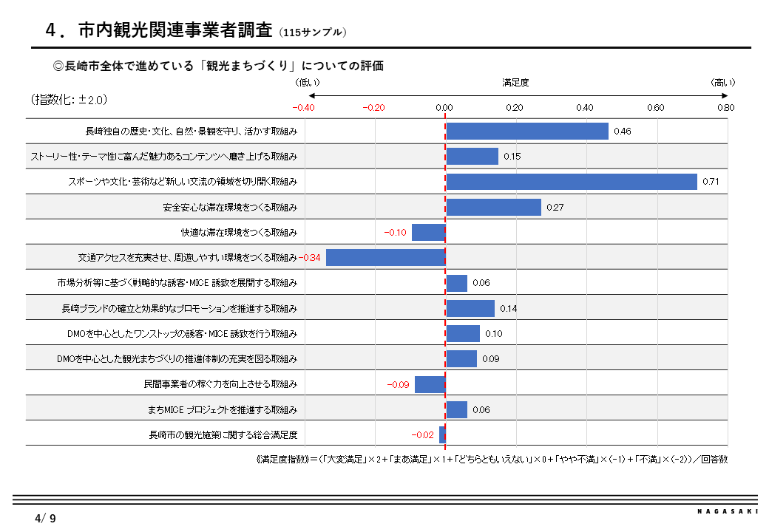Click the -0.40 red axis label
This screenshot has width=769, height=532.
pyautogui.click(x=304, y=108)
